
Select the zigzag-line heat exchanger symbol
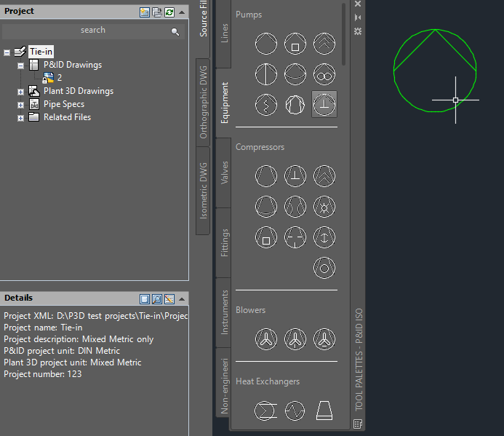[295, 411]
